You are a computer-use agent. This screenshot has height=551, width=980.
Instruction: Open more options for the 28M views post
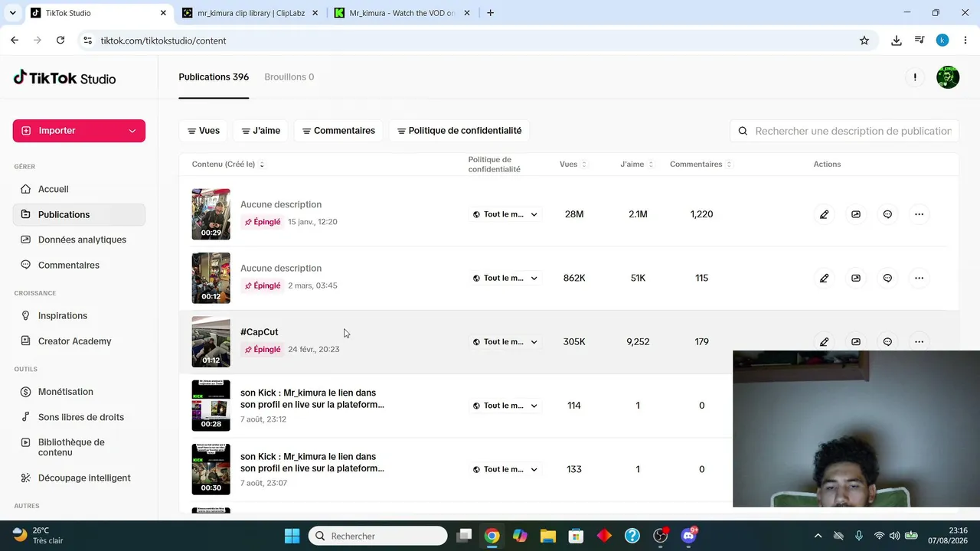click(919, 214)
